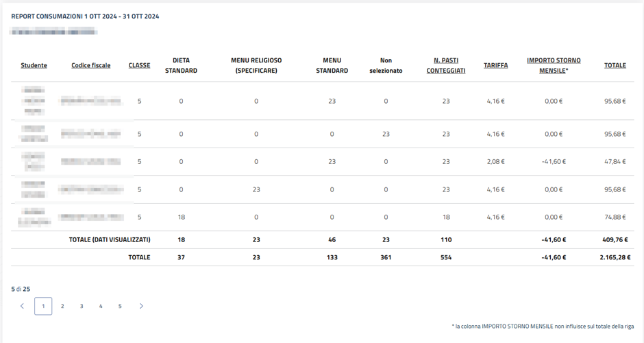Click the 47,84 € row total
This screenshot has height=343, width=644.
coord(615,162)
